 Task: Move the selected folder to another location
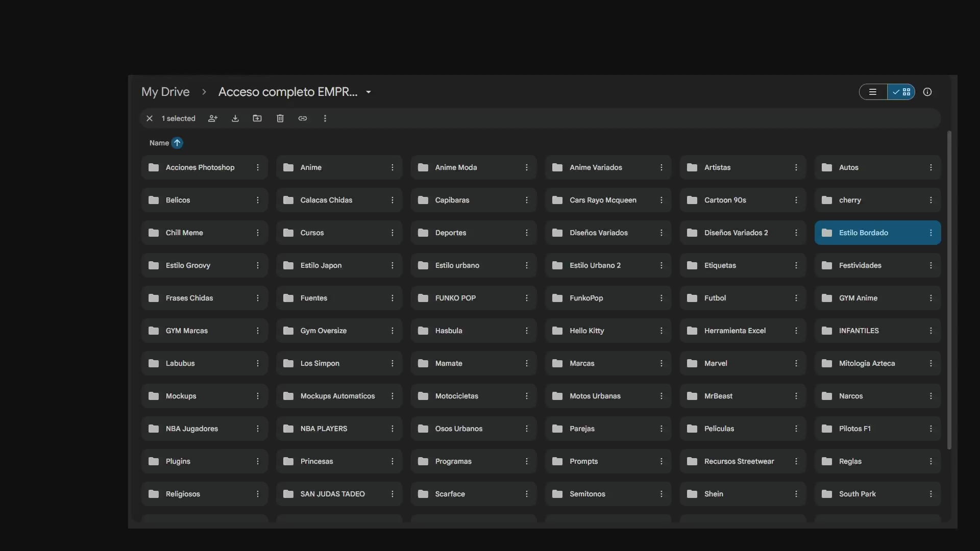pos(257,118)
